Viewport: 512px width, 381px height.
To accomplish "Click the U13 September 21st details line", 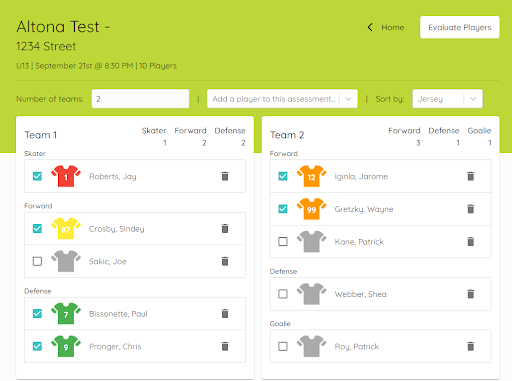I will coord(96,66).
